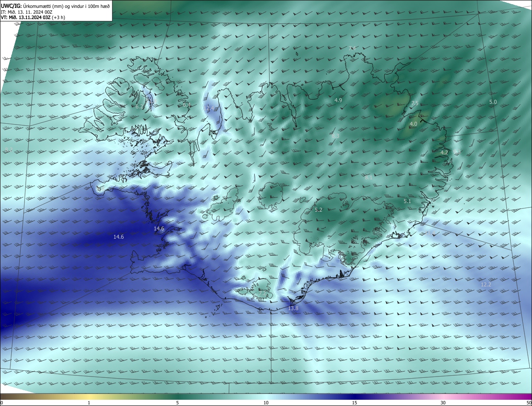Click the 6.2 value in the Westfjords
The width and height of the screenshot is (532, 406).
139,107
